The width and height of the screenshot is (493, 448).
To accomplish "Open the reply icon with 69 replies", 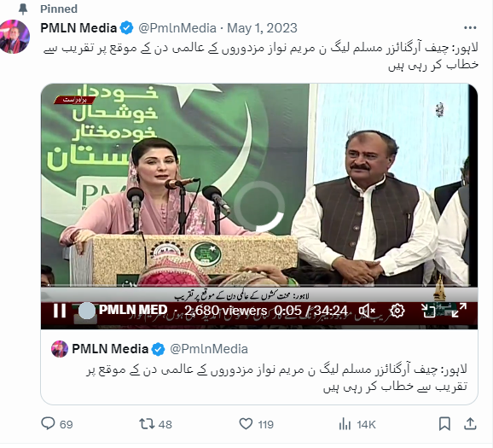I will pyautogui.click(x=48, y=424).
